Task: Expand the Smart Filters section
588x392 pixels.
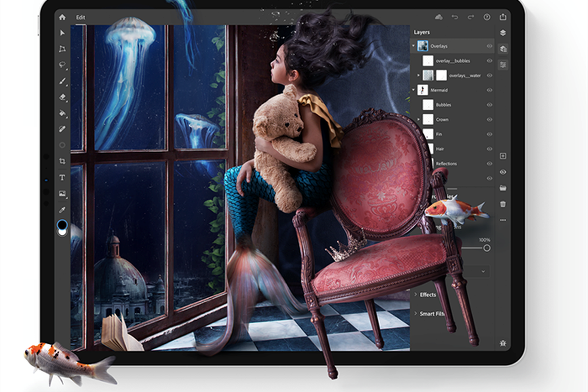Action: tap(430, 313)
